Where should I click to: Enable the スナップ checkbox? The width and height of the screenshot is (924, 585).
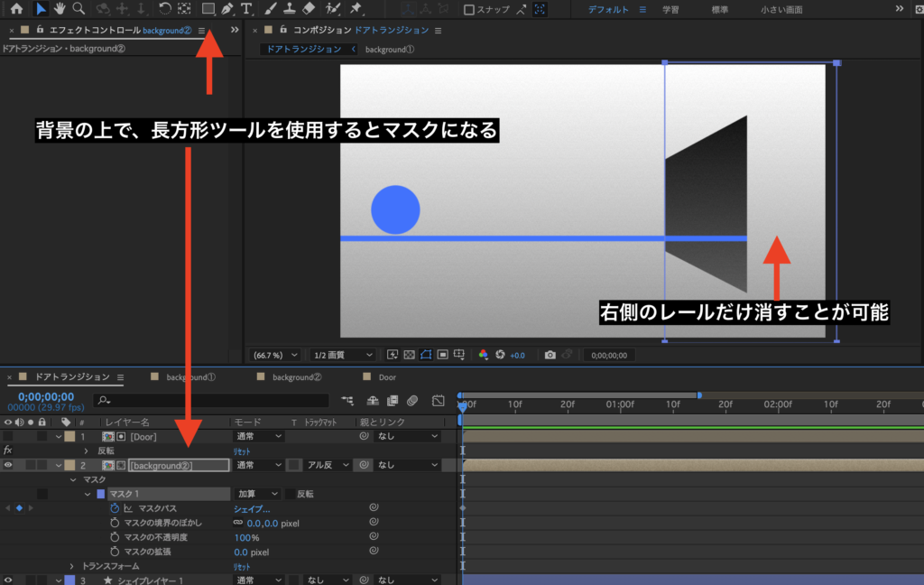(469, 10)
